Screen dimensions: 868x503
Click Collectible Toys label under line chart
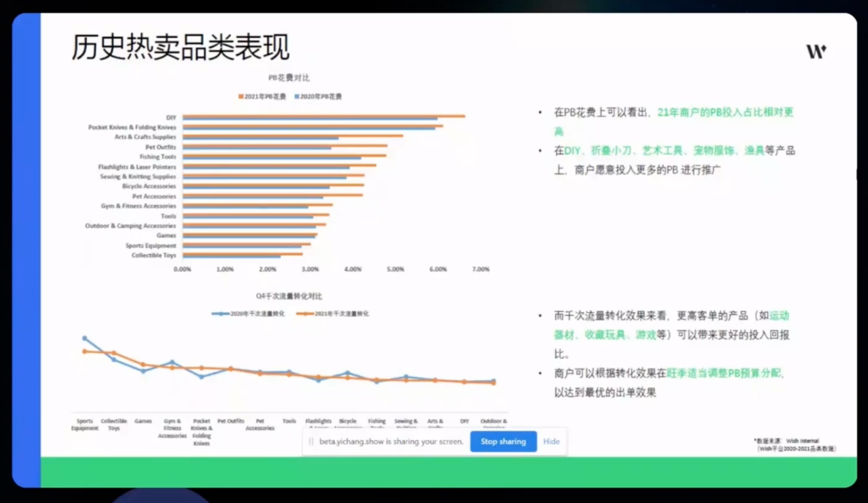point(114,425)
